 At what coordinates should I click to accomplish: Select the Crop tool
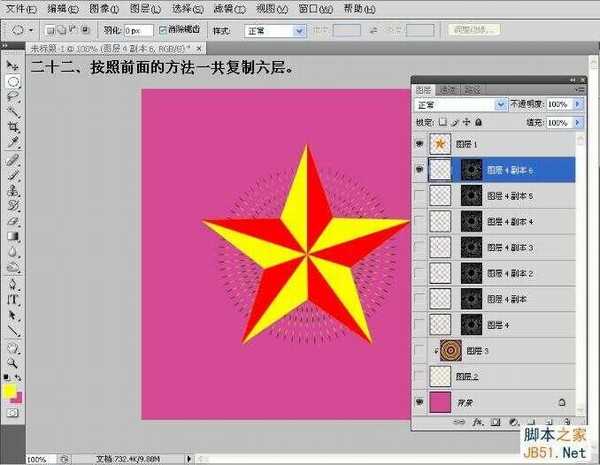pos(13,127)
